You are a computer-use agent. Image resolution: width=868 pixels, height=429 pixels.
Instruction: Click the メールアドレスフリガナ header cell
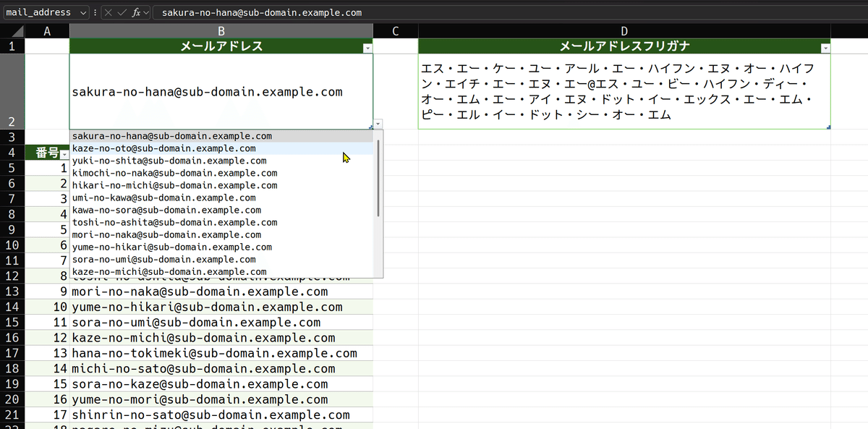point(624,46)
